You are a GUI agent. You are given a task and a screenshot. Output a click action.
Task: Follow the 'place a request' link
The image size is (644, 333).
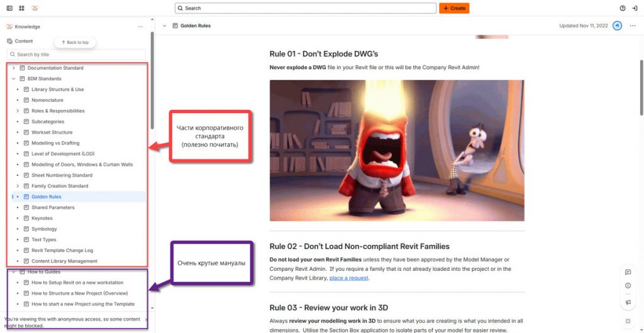tap(348, 278)
